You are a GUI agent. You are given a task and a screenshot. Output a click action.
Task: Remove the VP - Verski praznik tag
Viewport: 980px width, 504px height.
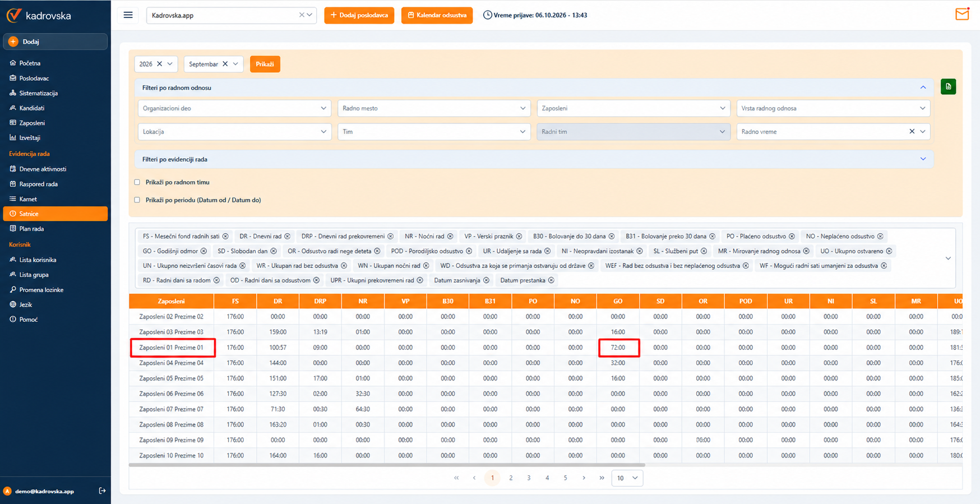519,237
